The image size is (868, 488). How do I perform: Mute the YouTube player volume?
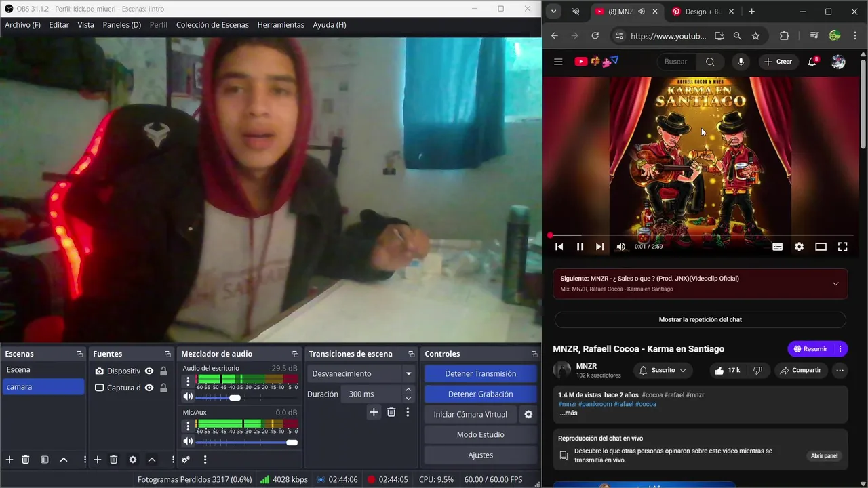tap(620, 247)
